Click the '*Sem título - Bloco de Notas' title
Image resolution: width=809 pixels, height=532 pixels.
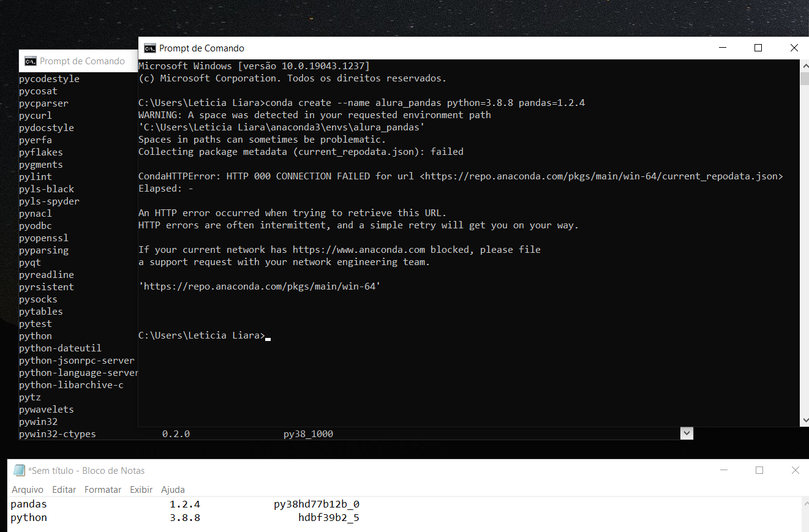pyautogui.click(x=86, y=470)
